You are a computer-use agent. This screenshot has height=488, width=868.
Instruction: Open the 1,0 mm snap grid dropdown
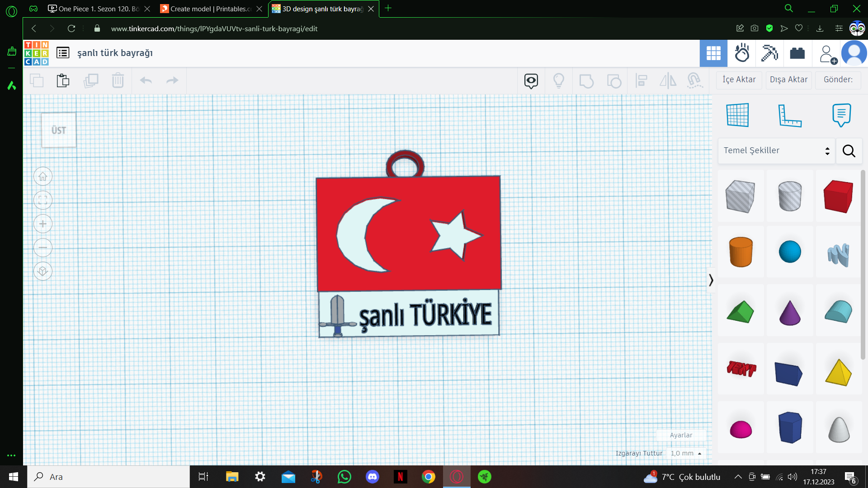(x=685, y=453)
